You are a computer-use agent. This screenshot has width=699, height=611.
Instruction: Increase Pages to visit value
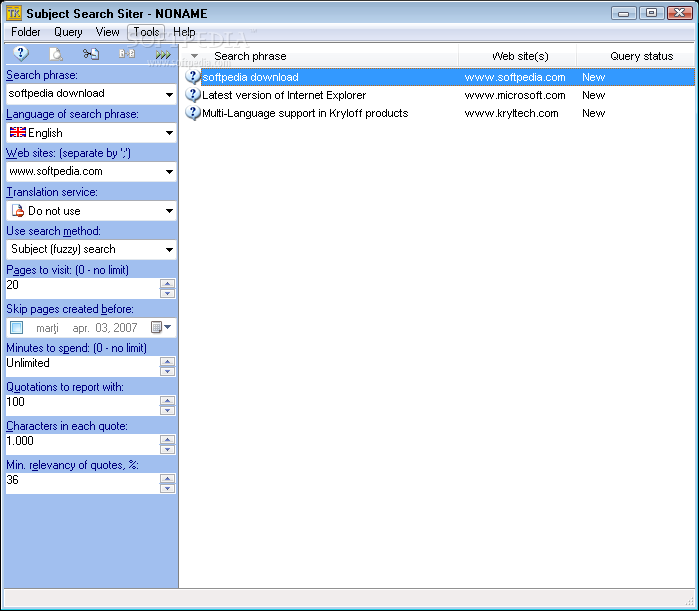point(167,283)
